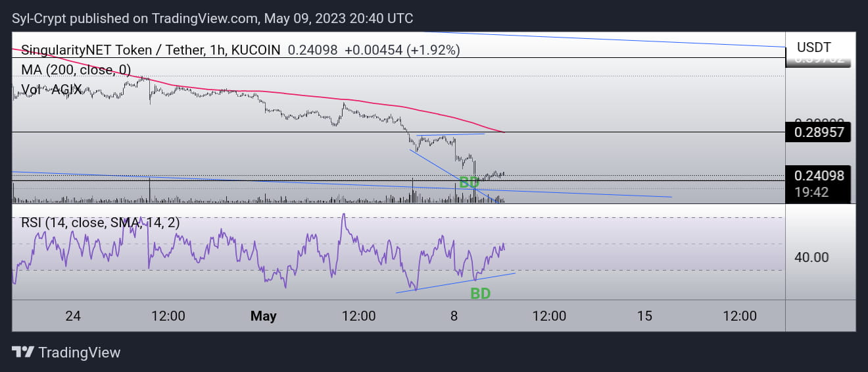Select the green BD label in RSI pane
Screen dimensions: 868x372
coord(481,294)
